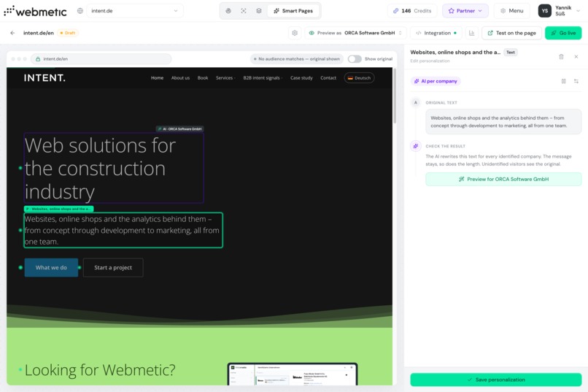Open the Menu button
Image resolution: width=588 pixels, height=392 pixels.
[x=512, y=11]
